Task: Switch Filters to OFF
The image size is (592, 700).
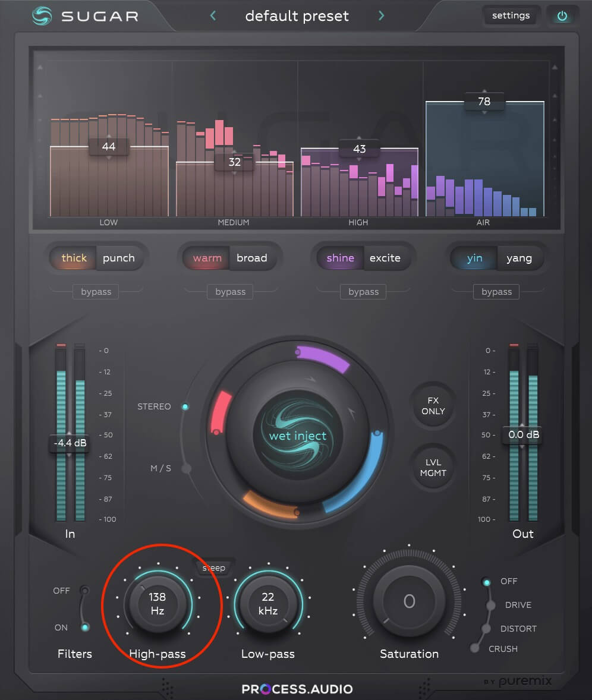Action: click(x=84, y=591)
